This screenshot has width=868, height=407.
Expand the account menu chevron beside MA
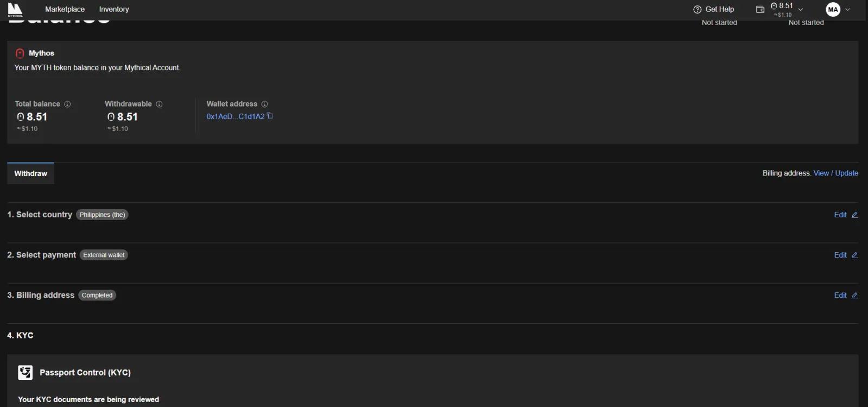click(x=848, y=10)
